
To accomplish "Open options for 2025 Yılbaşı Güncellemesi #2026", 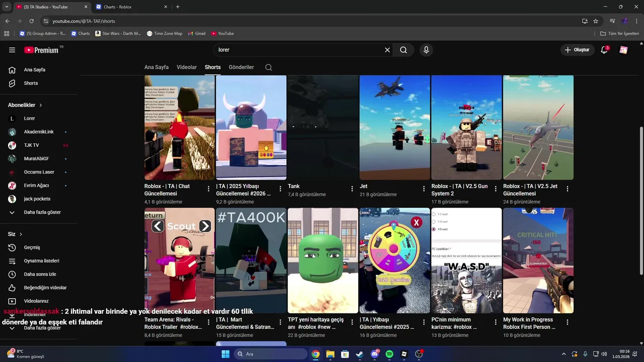I will [280, 189].
